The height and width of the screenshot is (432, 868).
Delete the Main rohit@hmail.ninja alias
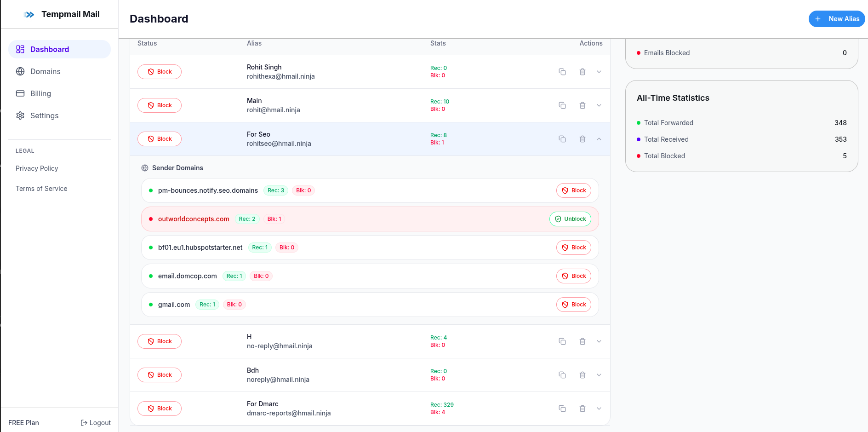[582, 105]
